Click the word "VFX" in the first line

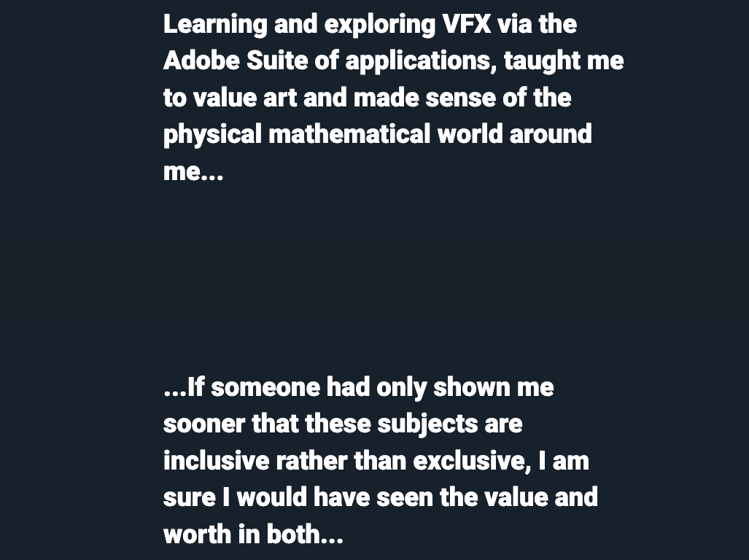point(467,24)
